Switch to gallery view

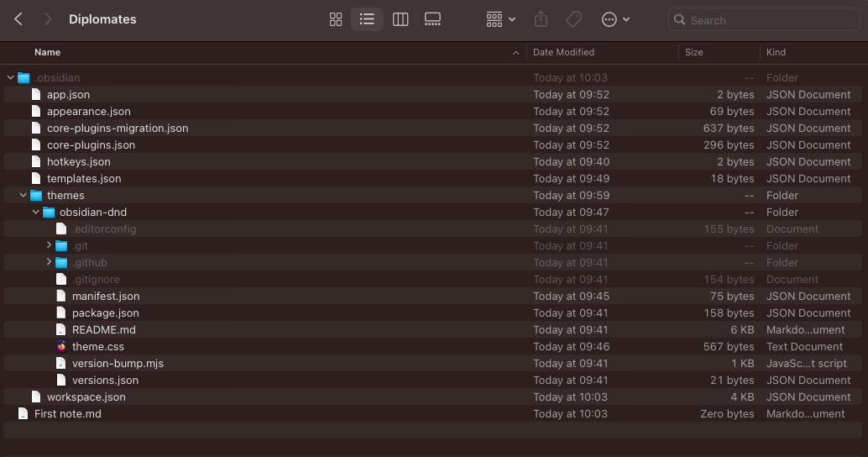pos(432,19)
